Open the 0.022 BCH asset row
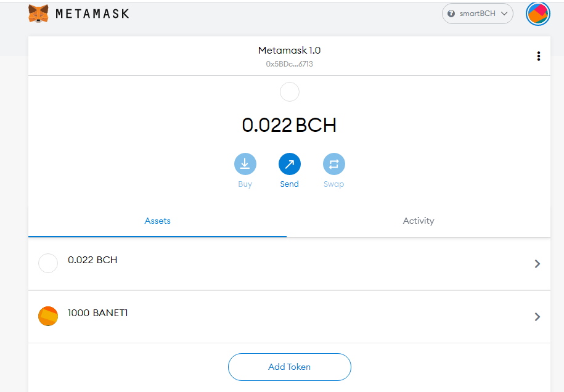 click(x=289, y=264)
